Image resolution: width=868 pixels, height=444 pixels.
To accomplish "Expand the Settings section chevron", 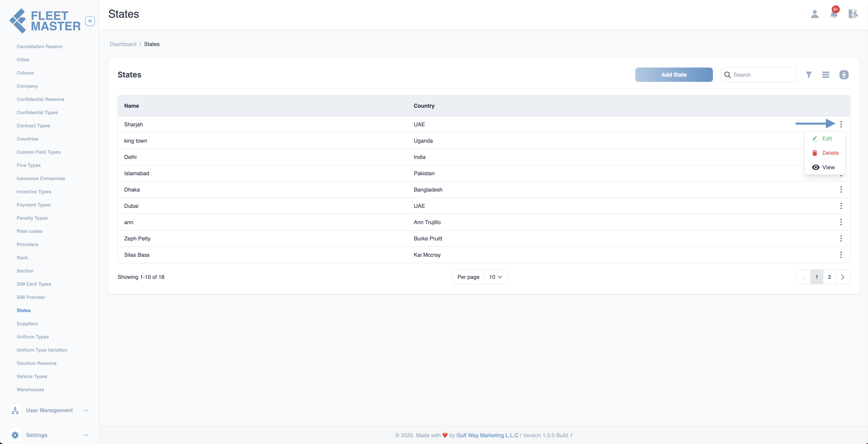I will click(x=86, y=435).
